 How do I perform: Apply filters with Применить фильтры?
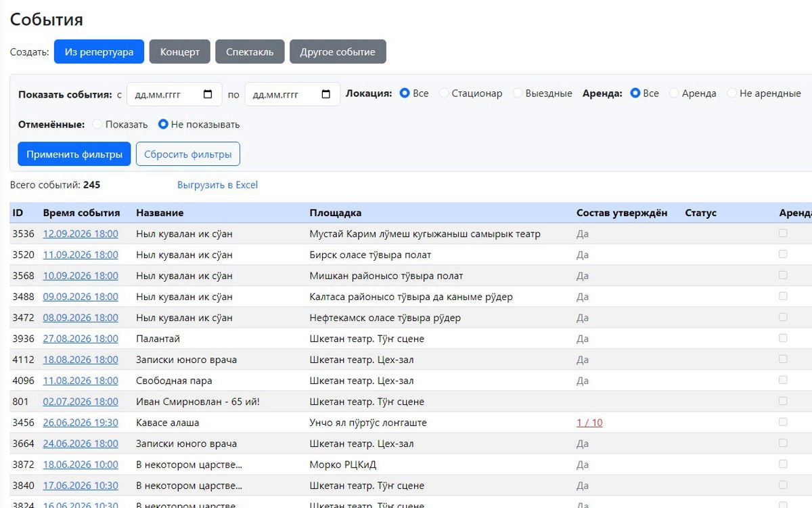(74, 154)
